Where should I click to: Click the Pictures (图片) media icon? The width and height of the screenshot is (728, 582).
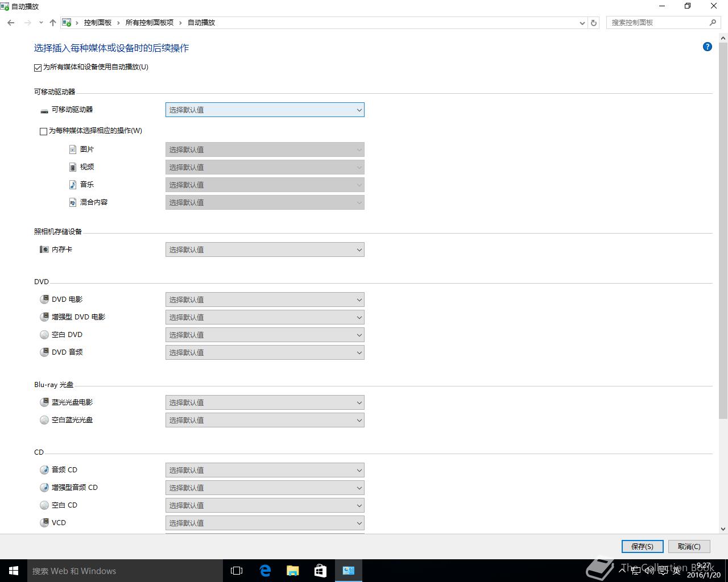73,149
